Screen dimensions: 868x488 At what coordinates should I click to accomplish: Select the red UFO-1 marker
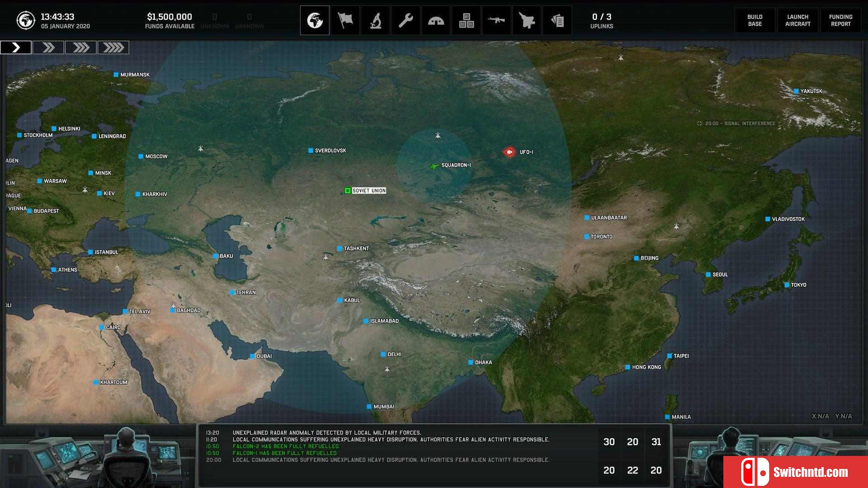tap(509, 152)
